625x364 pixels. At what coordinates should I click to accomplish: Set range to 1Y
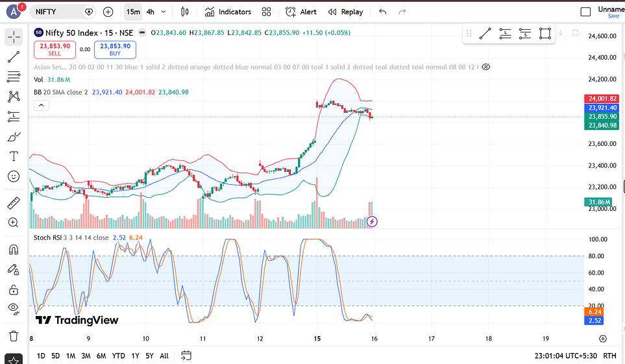pos(135,356)
